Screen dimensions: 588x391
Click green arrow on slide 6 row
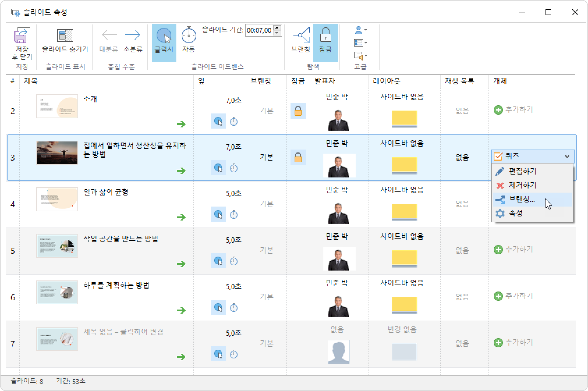coord(181,310)
